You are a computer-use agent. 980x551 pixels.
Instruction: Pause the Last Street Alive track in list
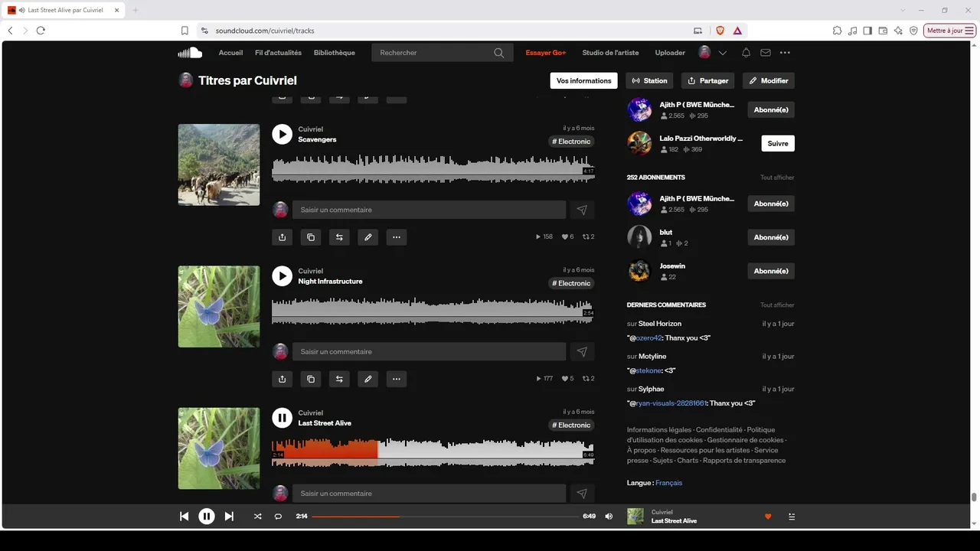pos(282,418)
